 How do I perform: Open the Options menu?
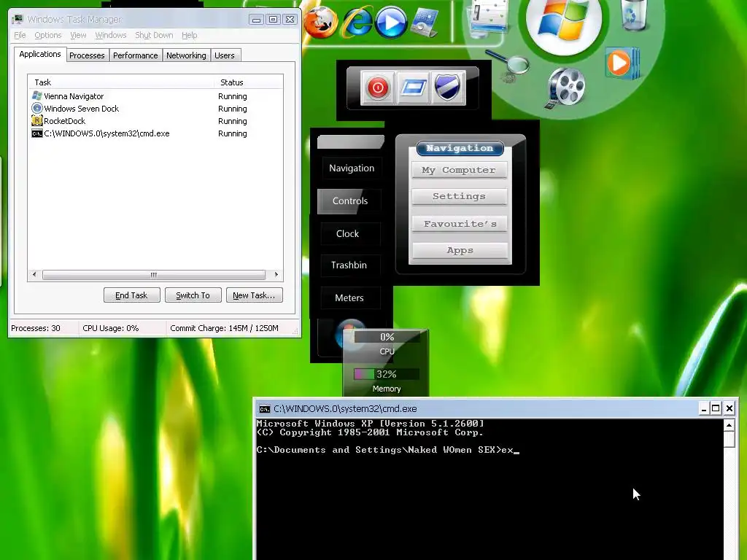coord(47,35)
